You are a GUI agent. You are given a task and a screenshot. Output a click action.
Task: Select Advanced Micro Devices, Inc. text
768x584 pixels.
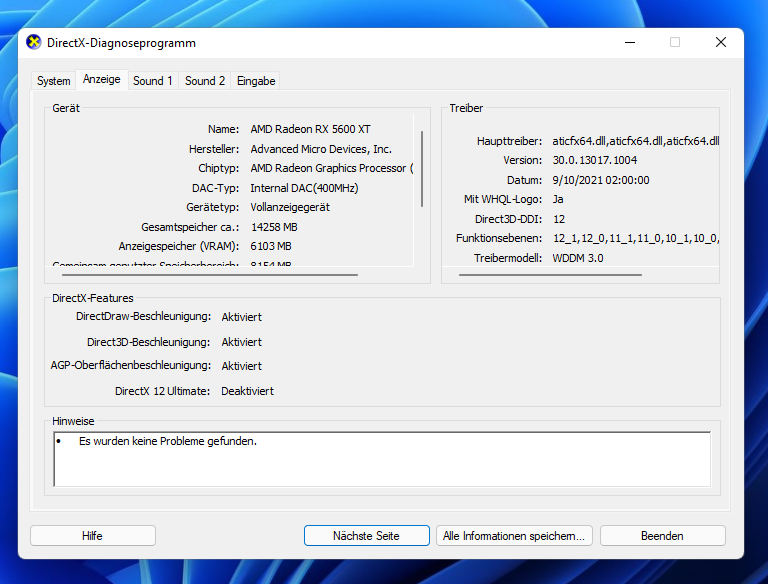pyautogui.click(x=321, y=149)
